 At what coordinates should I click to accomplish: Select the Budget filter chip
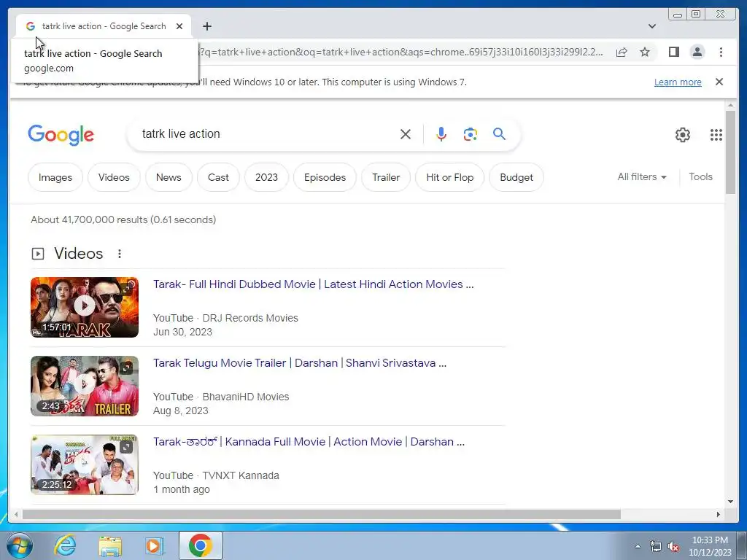(516, 177)
